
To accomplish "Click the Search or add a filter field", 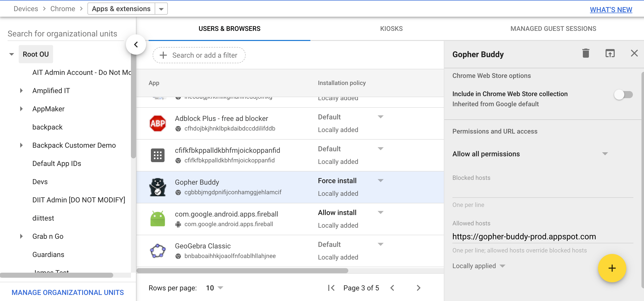I will point(199,55).
